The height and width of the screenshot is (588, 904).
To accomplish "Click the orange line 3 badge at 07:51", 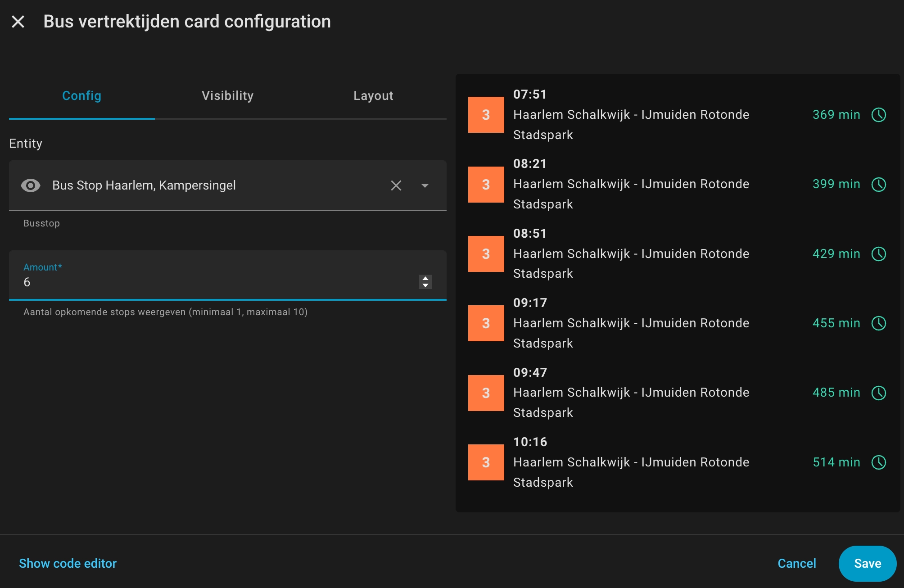I will [x=486, y=115].
